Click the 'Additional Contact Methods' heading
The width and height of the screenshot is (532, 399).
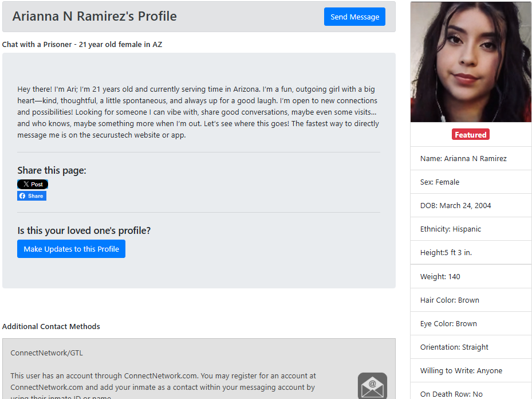tap(51, 326)
